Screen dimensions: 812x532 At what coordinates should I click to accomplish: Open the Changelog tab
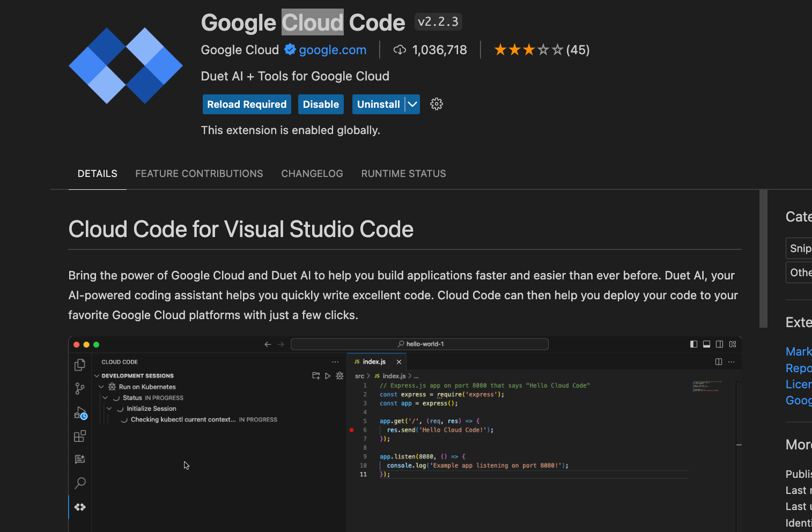[x=312, y=174]
